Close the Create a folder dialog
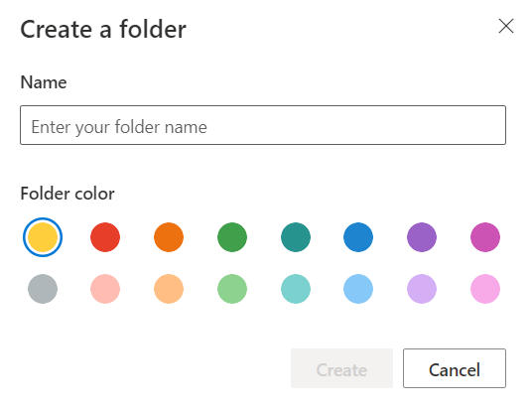 pos(506,26)
